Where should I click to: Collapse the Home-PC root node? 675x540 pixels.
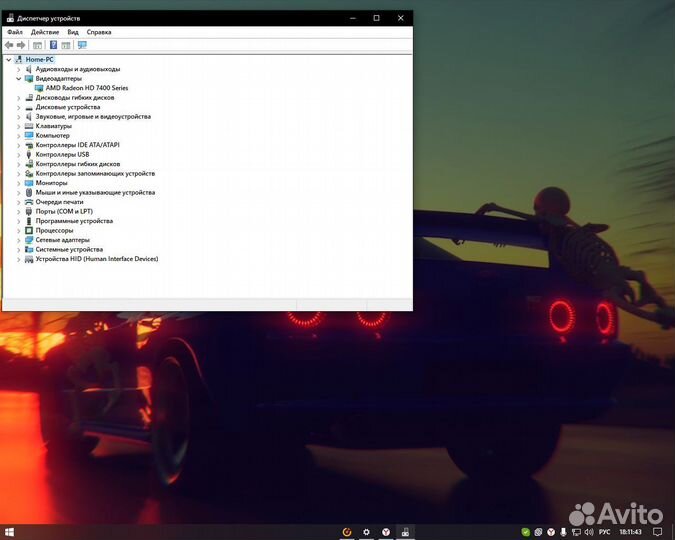coord(9,60)
